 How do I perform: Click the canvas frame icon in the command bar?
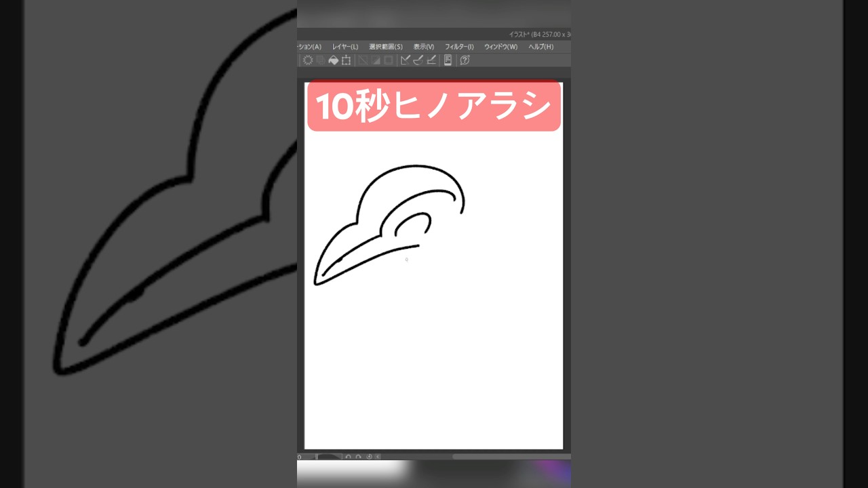pos(345,60)
